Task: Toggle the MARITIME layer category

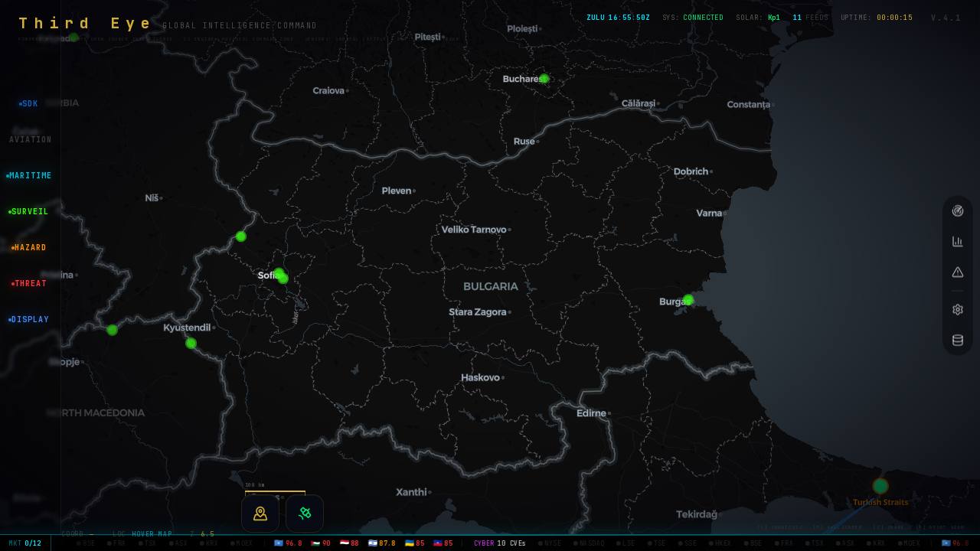Action: point(29,175)
